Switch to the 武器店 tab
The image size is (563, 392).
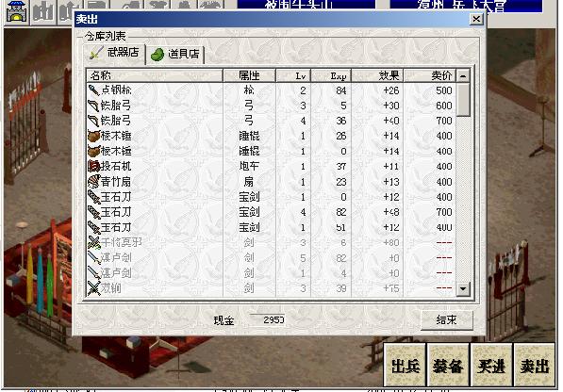click(114, 54)
